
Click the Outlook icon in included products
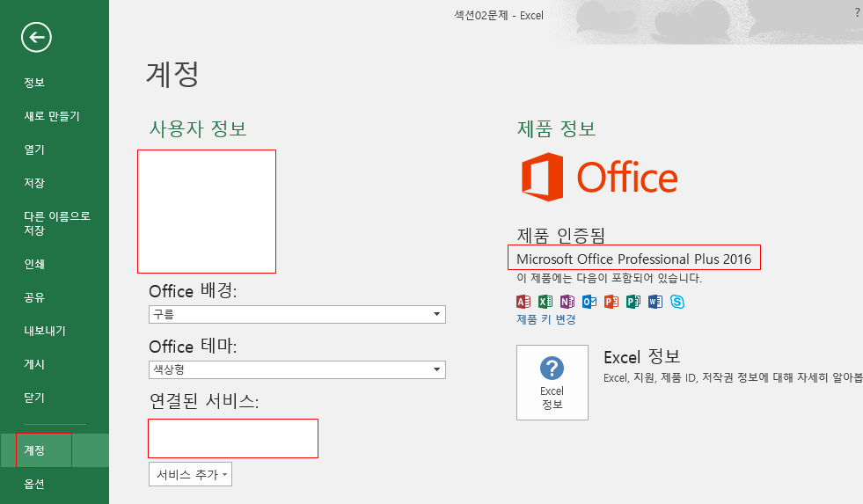tap(589, 302)
